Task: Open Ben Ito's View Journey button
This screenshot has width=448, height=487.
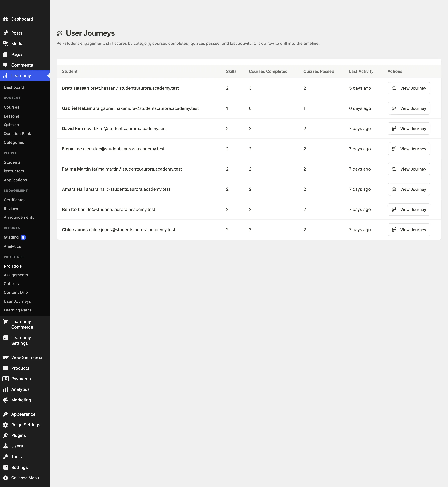Action: pos(409,209)
